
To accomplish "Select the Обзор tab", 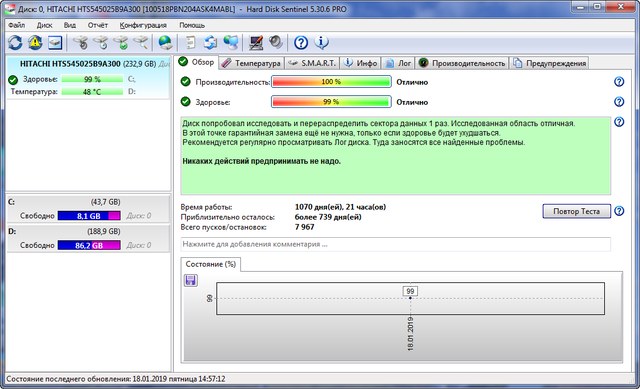I will (x=197, y=62).
